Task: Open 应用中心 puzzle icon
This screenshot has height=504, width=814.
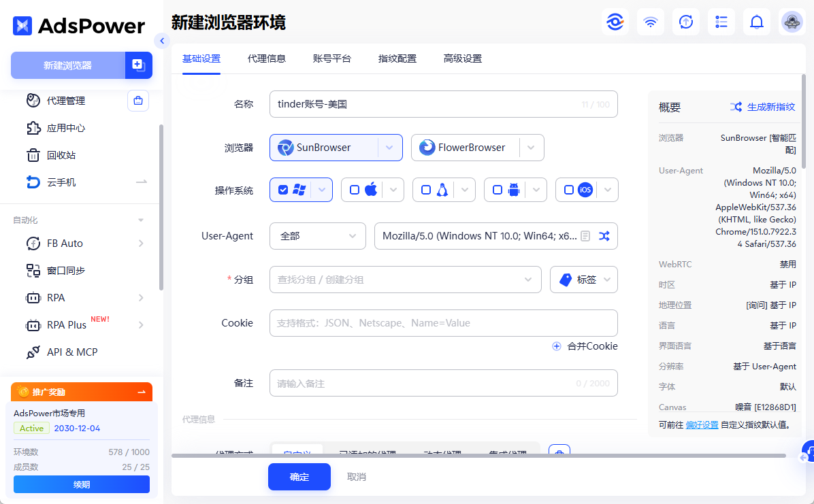Action: tap(33, 128)
